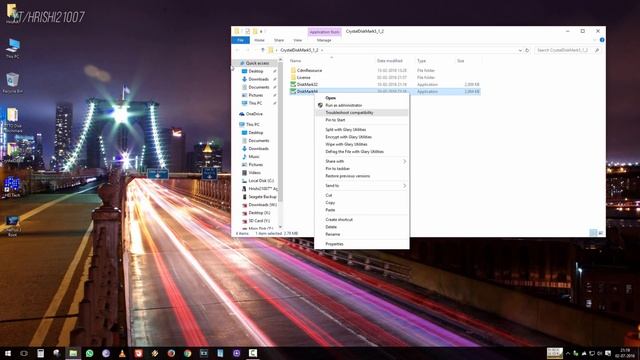Screen dimensions: 640x360
Task: Click the Up arrow in Explorer address bar
Action: pyautogui.click(x=262, y=50)
